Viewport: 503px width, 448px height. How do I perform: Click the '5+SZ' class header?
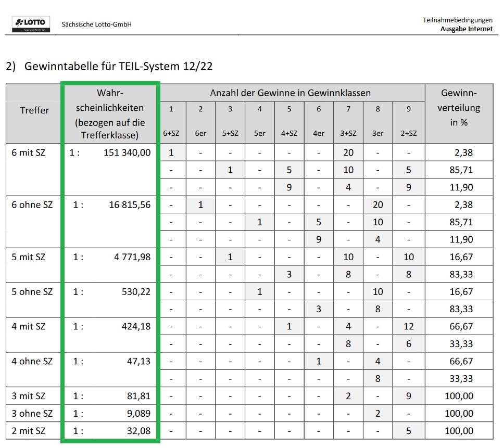click(x=230, y=133)
